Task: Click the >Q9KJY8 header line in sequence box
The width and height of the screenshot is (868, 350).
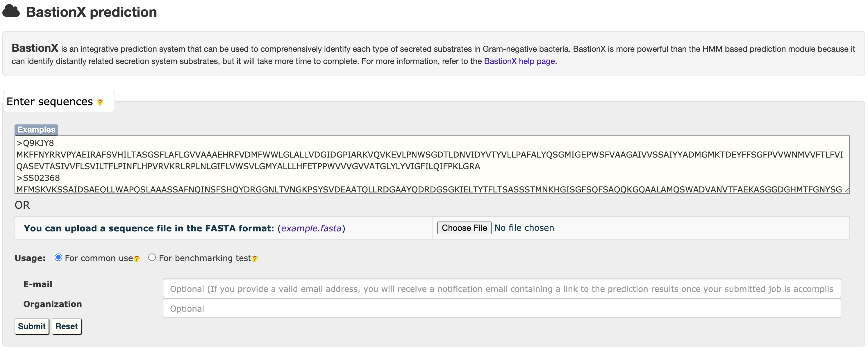Action: point(35,143)
